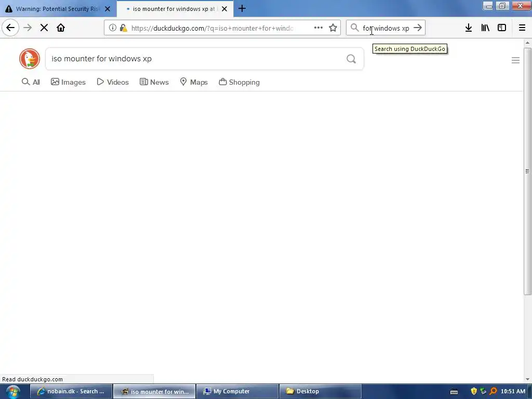The width and height of the screenshot is (532, 399).
Task: Open Desktop folder from taskbar
Action: [320, 391]
